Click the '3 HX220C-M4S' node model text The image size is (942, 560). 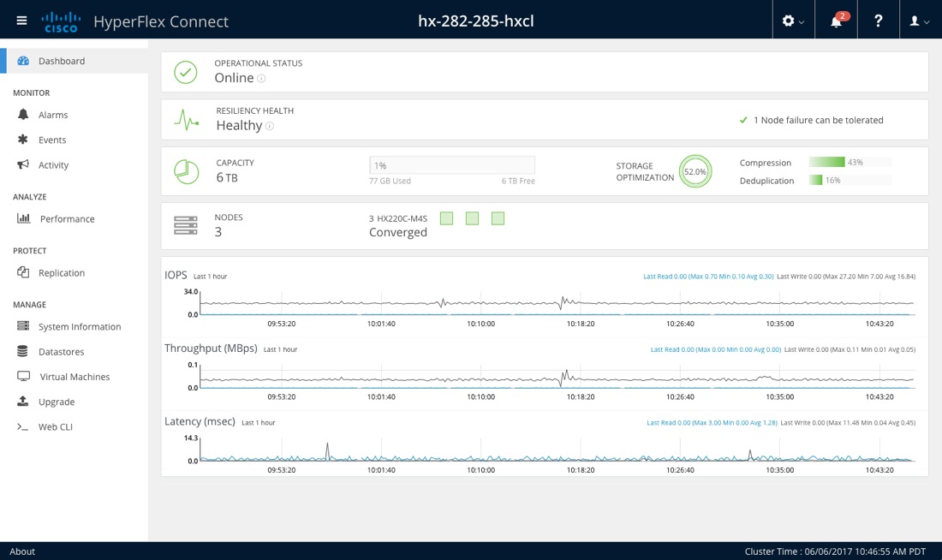[x=397, y=218]
